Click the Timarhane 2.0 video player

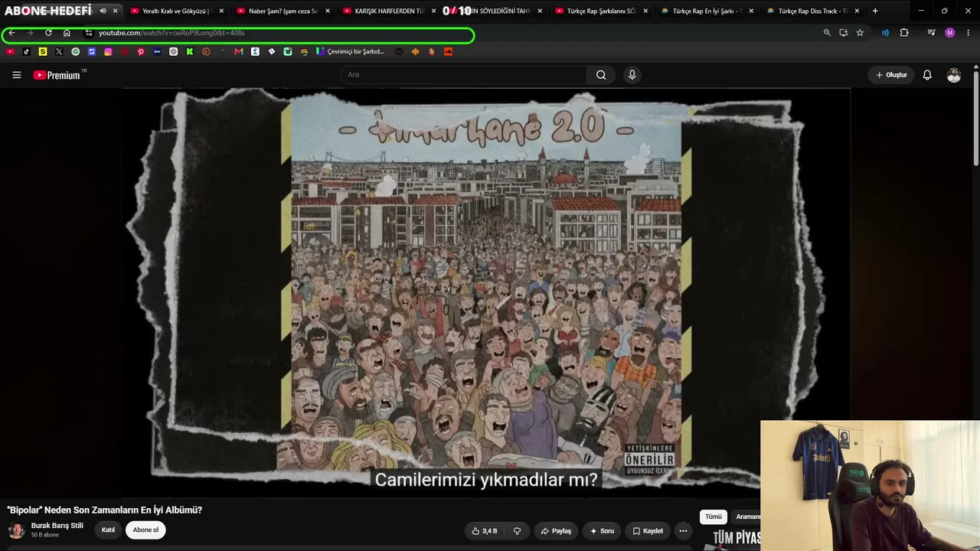[486, 292]
